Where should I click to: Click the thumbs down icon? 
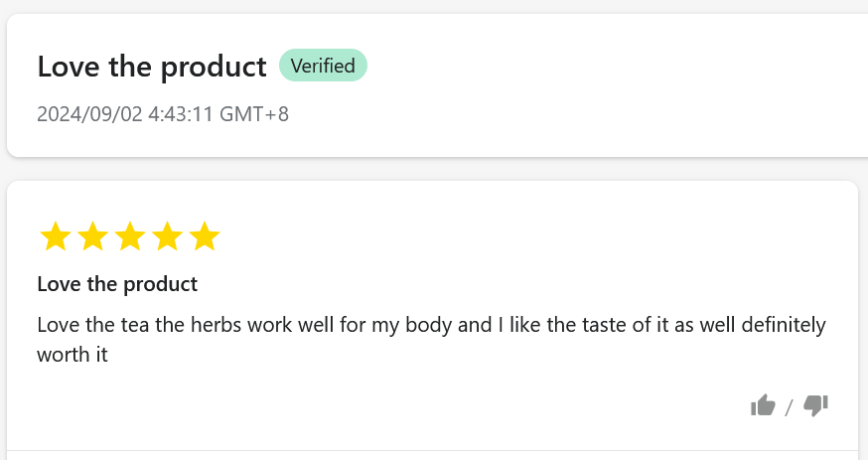click(815, 404)
